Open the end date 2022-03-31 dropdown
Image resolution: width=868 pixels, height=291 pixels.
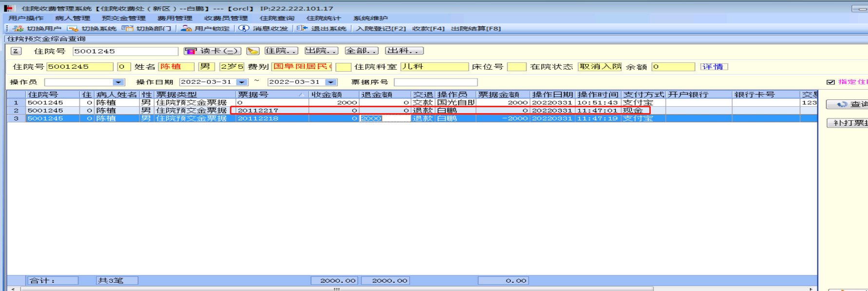(x=331, y=82)
